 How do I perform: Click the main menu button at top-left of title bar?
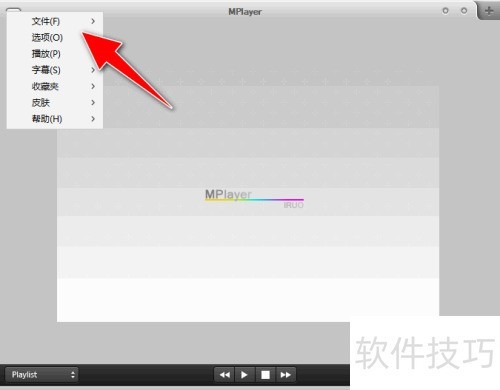[x=13, y=11]
